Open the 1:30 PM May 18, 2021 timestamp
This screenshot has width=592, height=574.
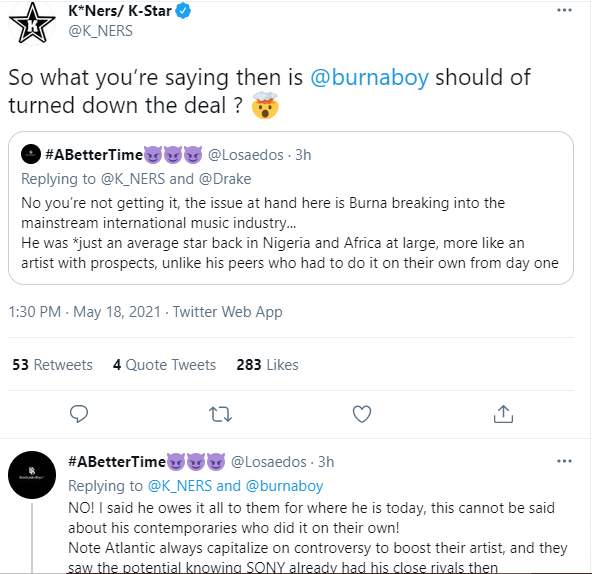point(85,312)
